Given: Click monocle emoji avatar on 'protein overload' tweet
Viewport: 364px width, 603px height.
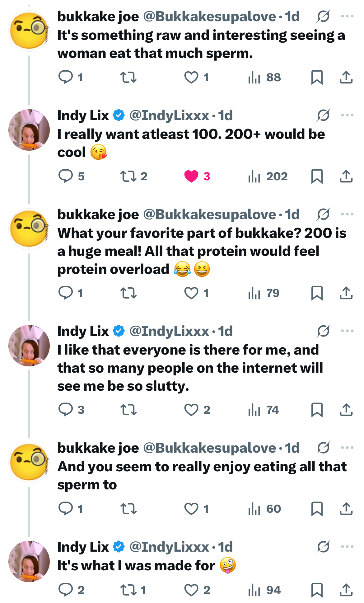Looking at the screenshot, I should (x=29, y=229).
